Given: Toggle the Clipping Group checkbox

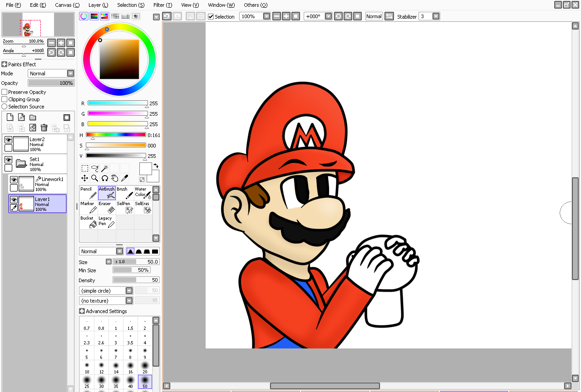Looking at the screenshot, I should coord(5,99).
